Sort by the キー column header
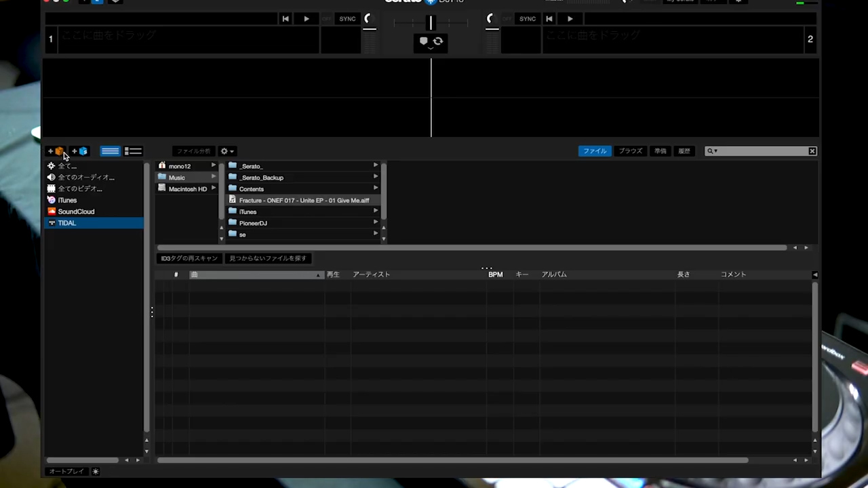The image size is (868, 488). tap(526, 274)
